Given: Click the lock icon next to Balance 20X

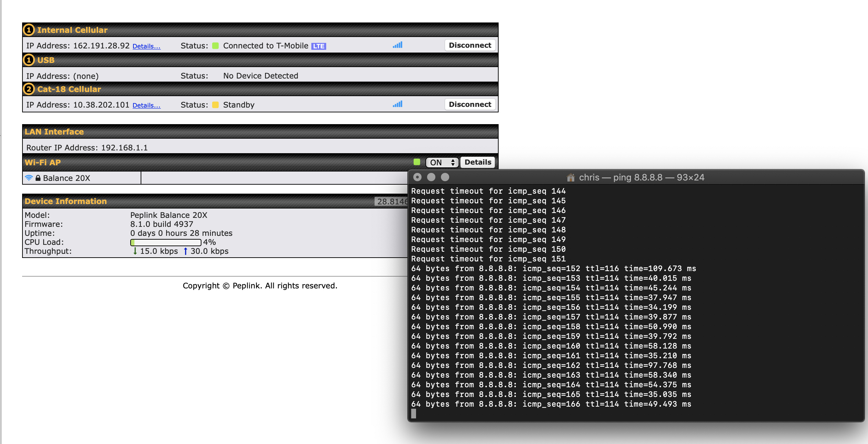Looking at the screenshot, I should tap(38, 178).
